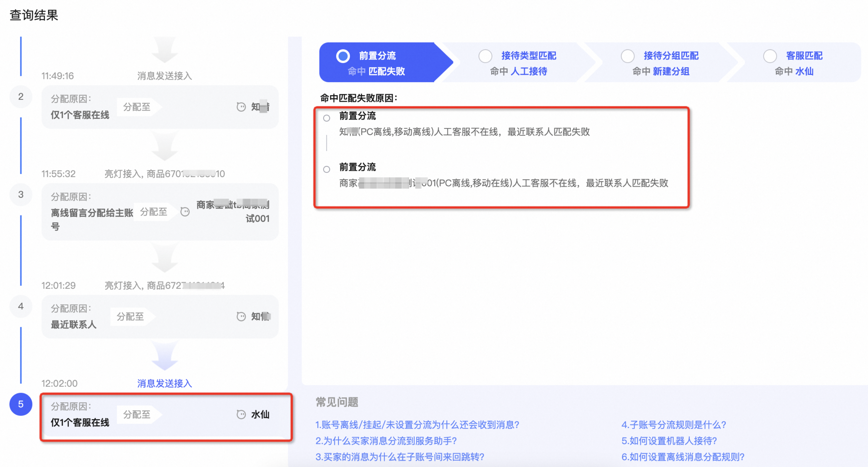
Task: Click the radio circle in 客服匹配 step
Action: pyautogui.click(x=770, y=56)
